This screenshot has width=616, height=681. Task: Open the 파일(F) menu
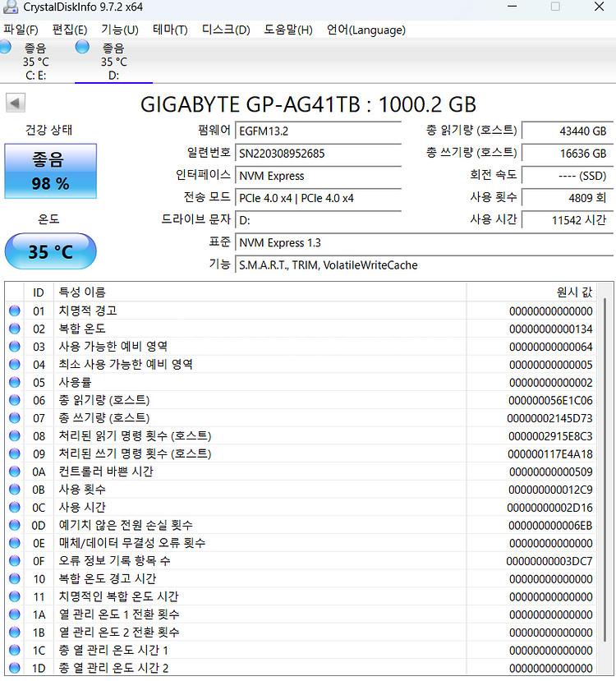[21, 30]
